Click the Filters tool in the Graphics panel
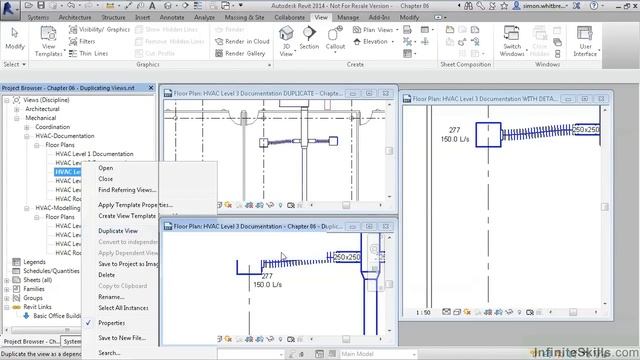 [82, 41]
